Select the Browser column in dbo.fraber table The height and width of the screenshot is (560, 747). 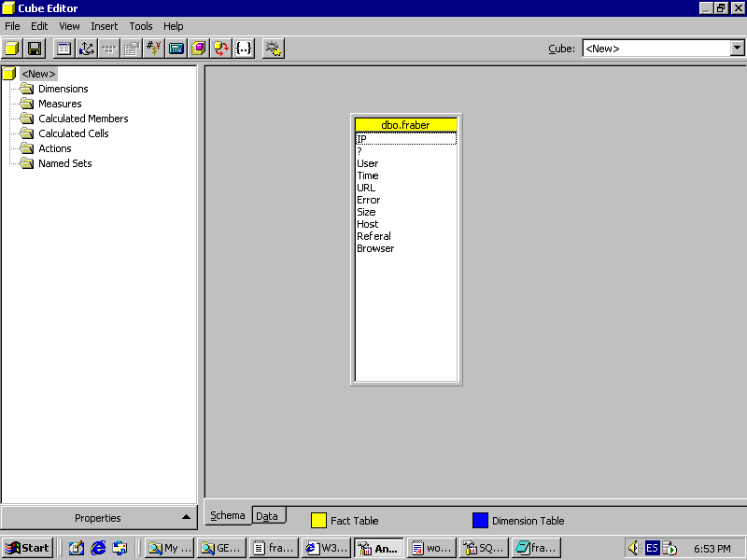[375, 248]
